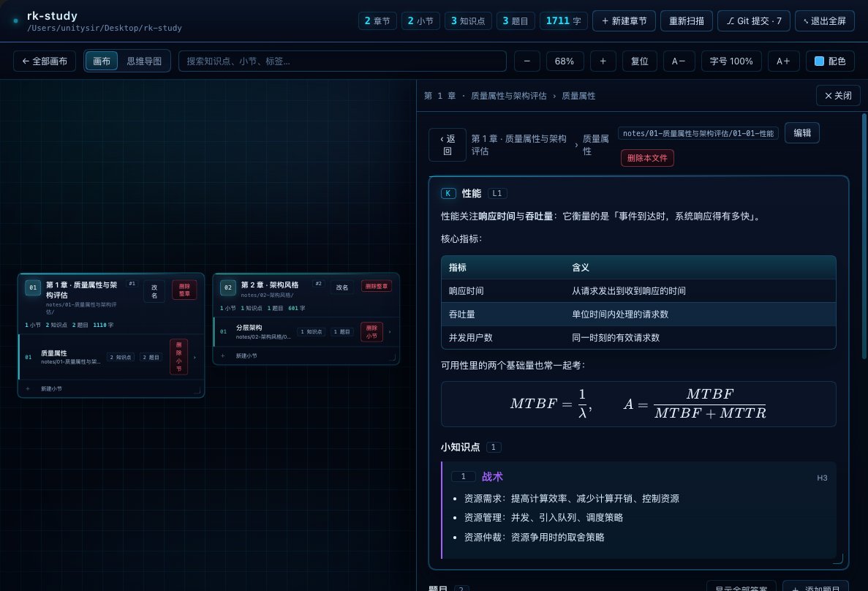Image resolution: width=868 pixels, height=591 pixels.
Task: Delete 分层架构 section via 删除小节
Action: (371, 332)
